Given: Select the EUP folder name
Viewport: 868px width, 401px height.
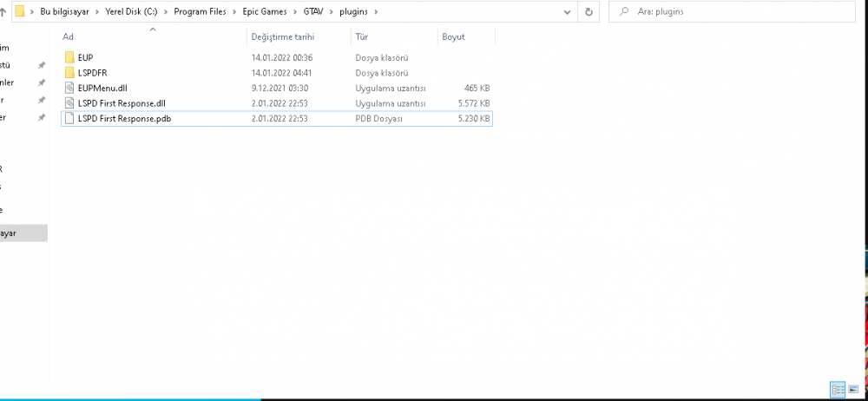Looking at the screenshot, I should coord(85,57).
